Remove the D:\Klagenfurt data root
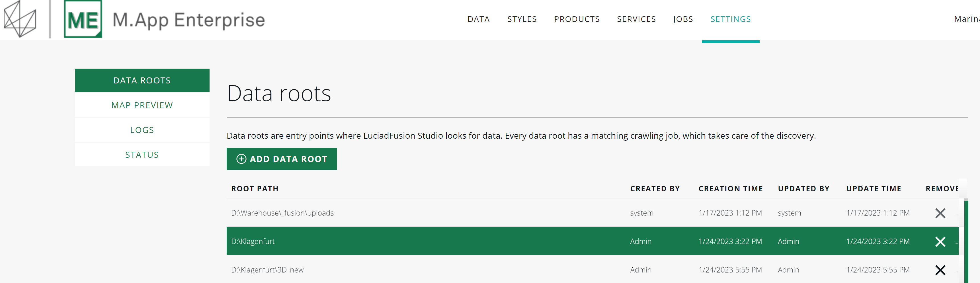Image resolution: width=980 pixels, height=283 pixels. point(940,241)
